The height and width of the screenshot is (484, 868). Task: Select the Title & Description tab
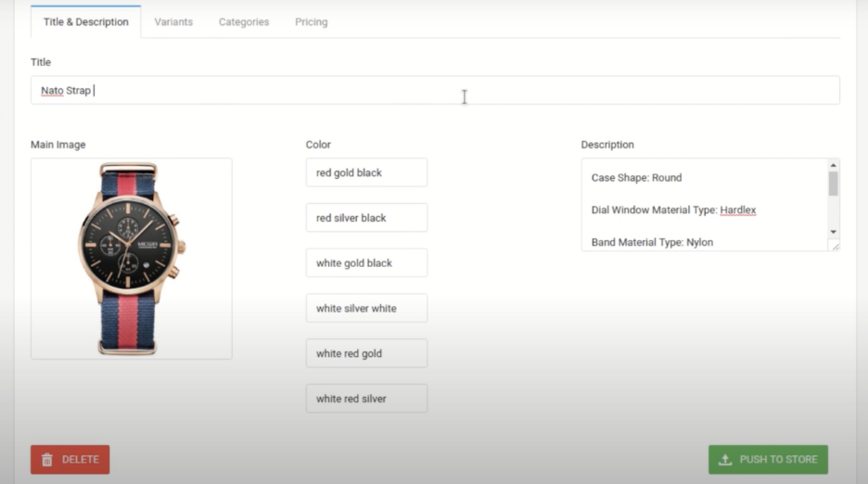pos(86,22)
